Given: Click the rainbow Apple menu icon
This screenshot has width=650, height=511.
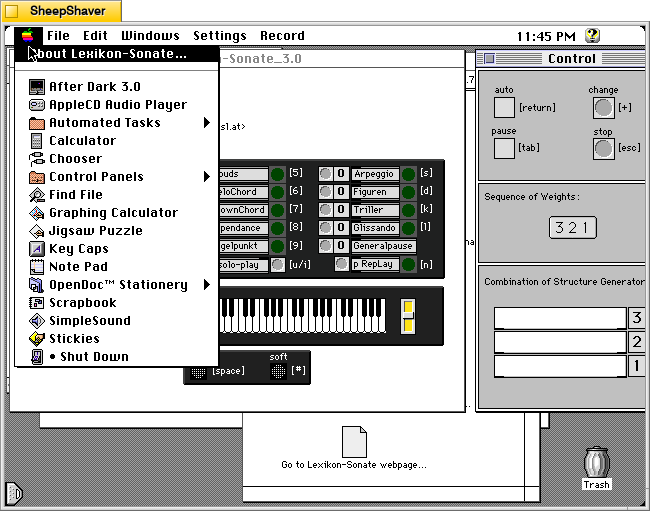Looking at the screenshot, I should click(28, 36).
